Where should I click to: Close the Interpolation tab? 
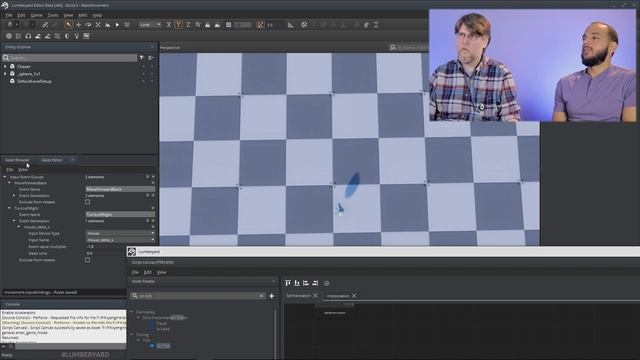(354, 296)
